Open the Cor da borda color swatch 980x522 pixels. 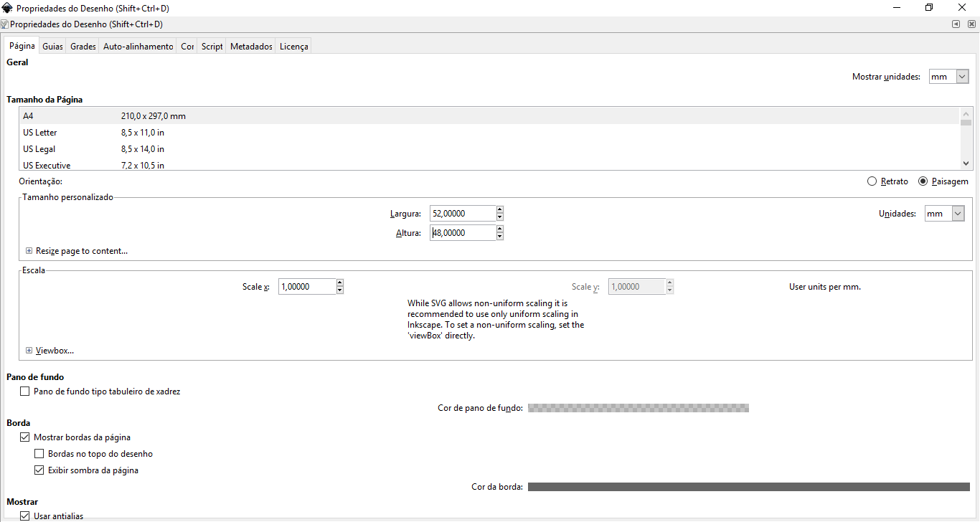(x=749, y=487)
